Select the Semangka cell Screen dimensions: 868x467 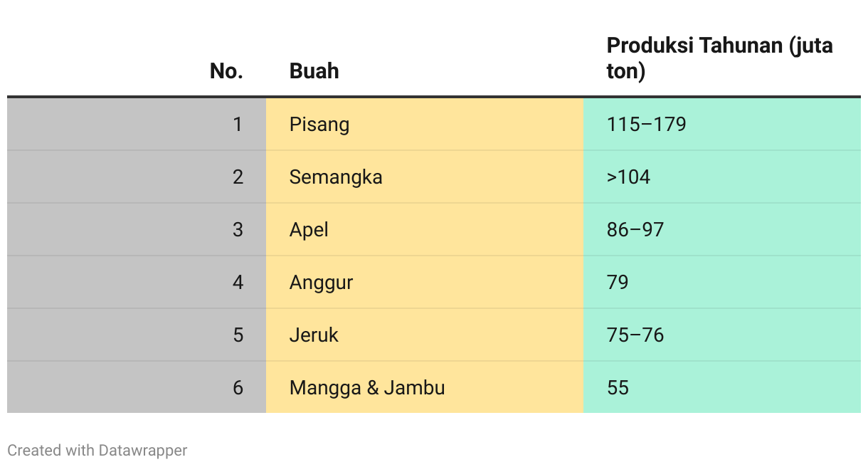click(x=425, y=177)
